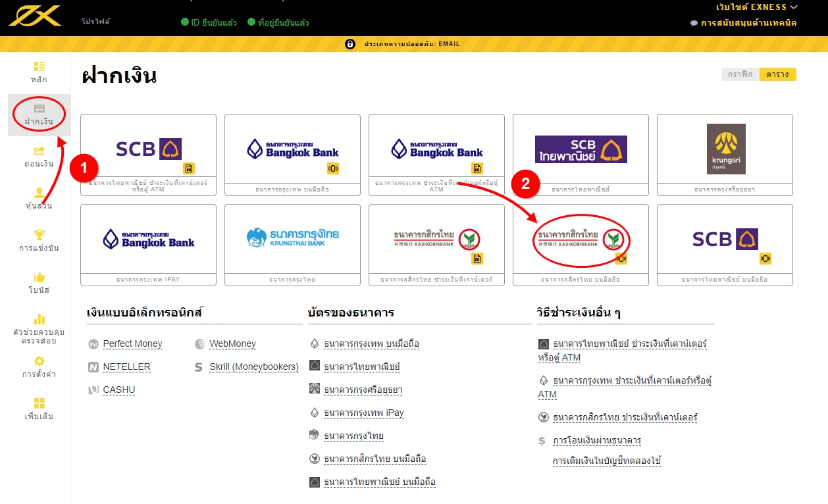Click the ฝากเงิน page heading
828x504 pixels.
119,76
